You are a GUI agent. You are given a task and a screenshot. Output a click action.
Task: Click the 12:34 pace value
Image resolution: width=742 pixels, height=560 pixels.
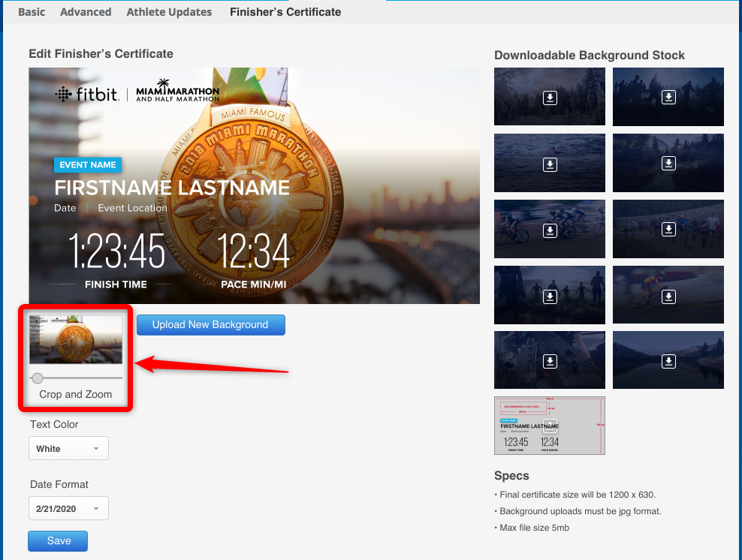253,251
